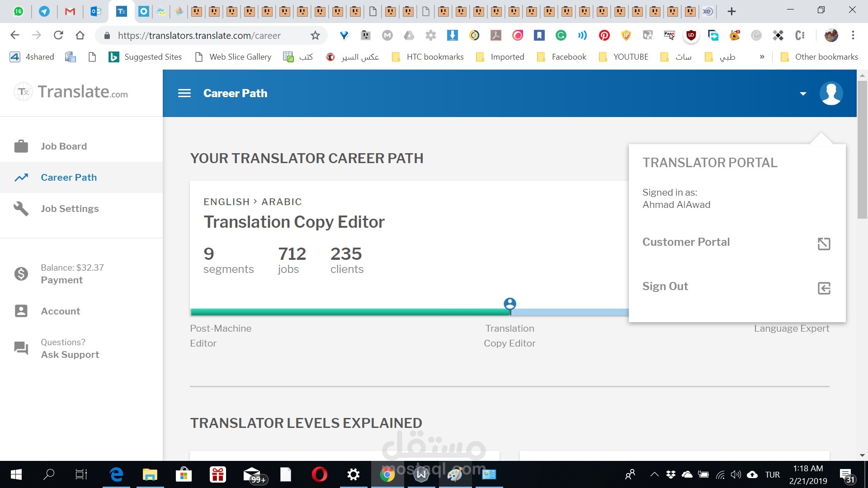Click the Grammarly extension icon

(x=561, y=35)
